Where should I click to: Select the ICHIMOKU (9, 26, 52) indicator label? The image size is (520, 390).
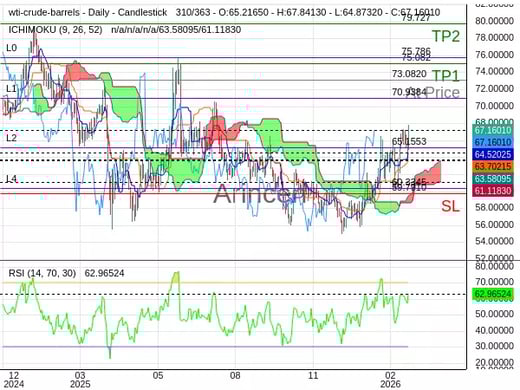55,30
